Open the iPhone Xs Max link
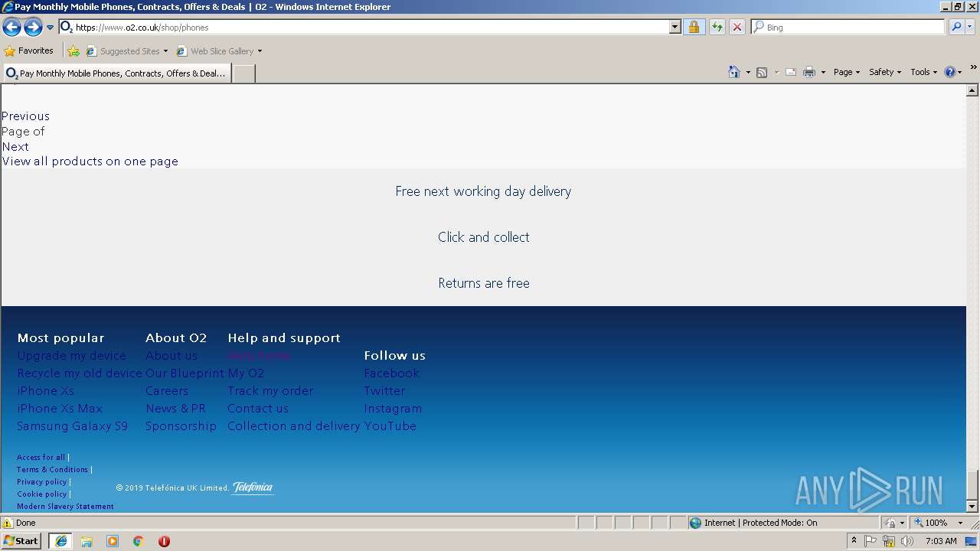 coord(60,409)
